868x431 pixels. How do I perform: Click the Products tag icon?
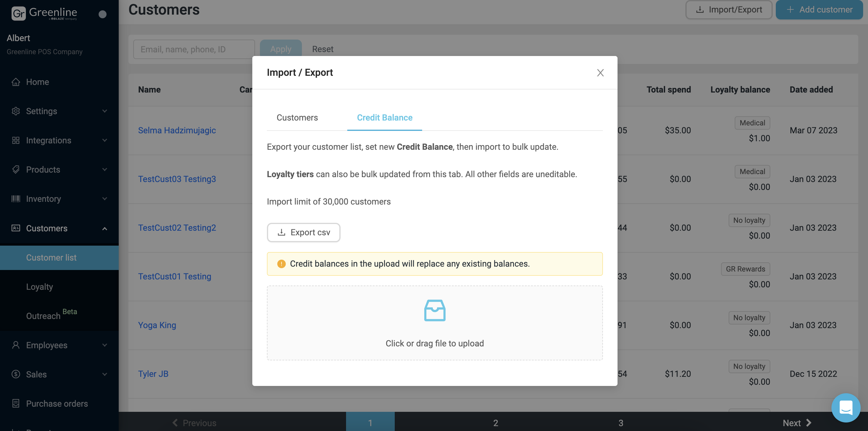point(16,170)
